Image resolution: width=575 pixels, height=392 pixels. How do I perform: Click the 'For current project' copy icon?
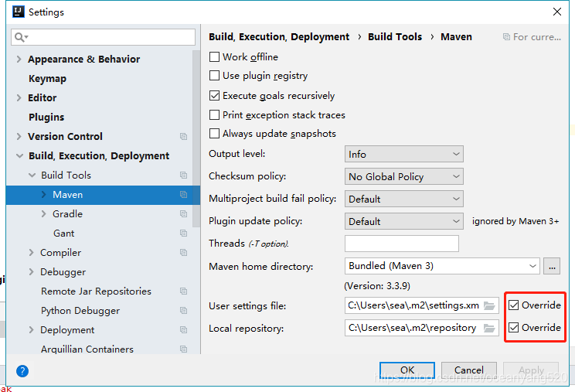(506, 36)
